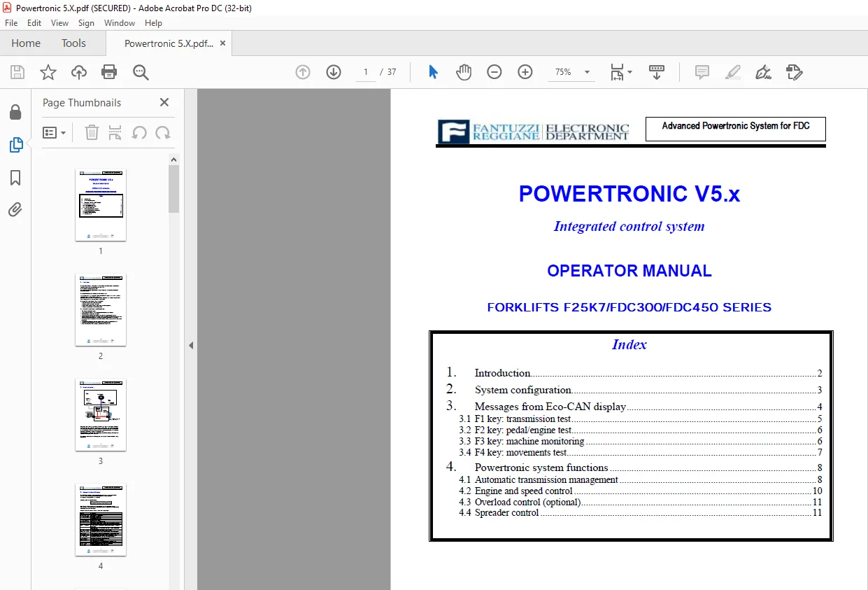Open the fit page options icon
The width and height of the screenshot is (868, 590).
pyautogui.click(x=620, y=72)
